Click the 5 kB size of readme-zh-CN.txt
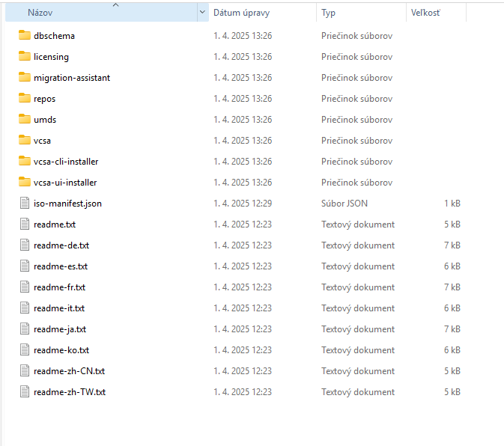 [452, 371]
